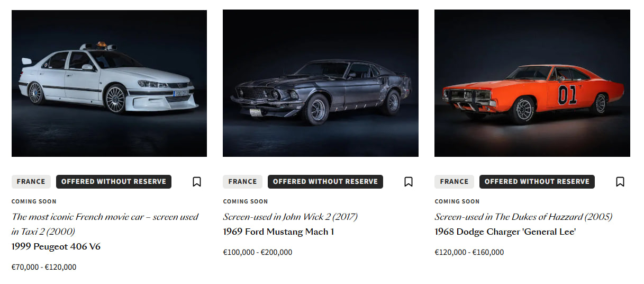This screenshot has width=644, height=284.
Task: Click the €70,000 - €120,000 estimate
Action: pyautogui.click(x=44, y=267)
